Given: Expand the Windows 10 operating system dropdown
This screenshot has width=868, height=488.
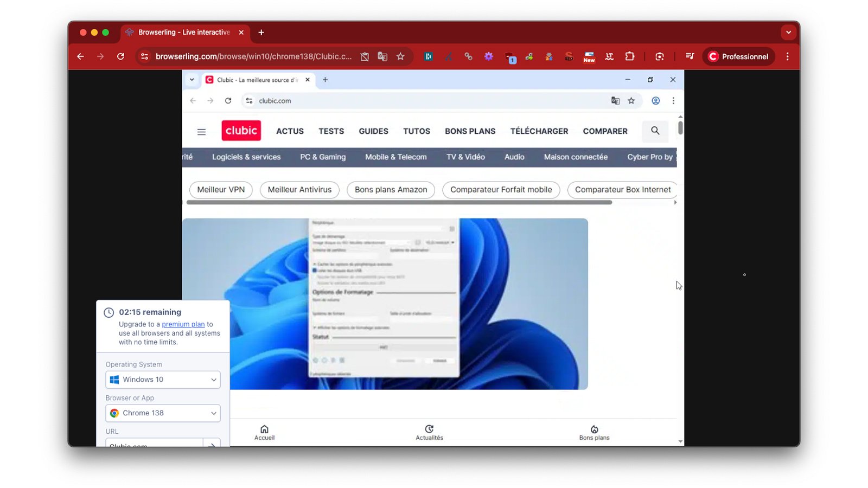Looking at the screenshot, I should coord(163,380).
